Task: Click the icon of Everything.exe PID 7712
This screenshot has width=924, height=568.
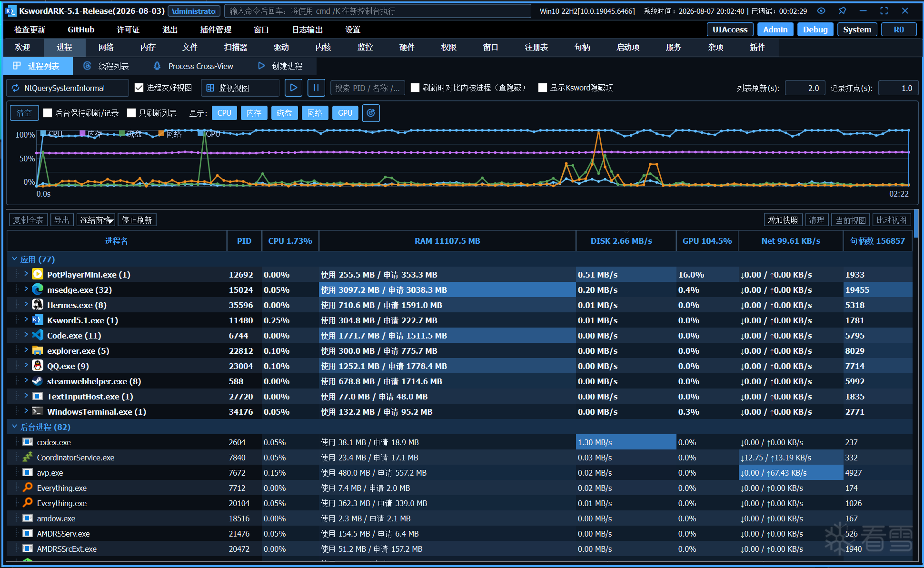Action: (28, 488)
